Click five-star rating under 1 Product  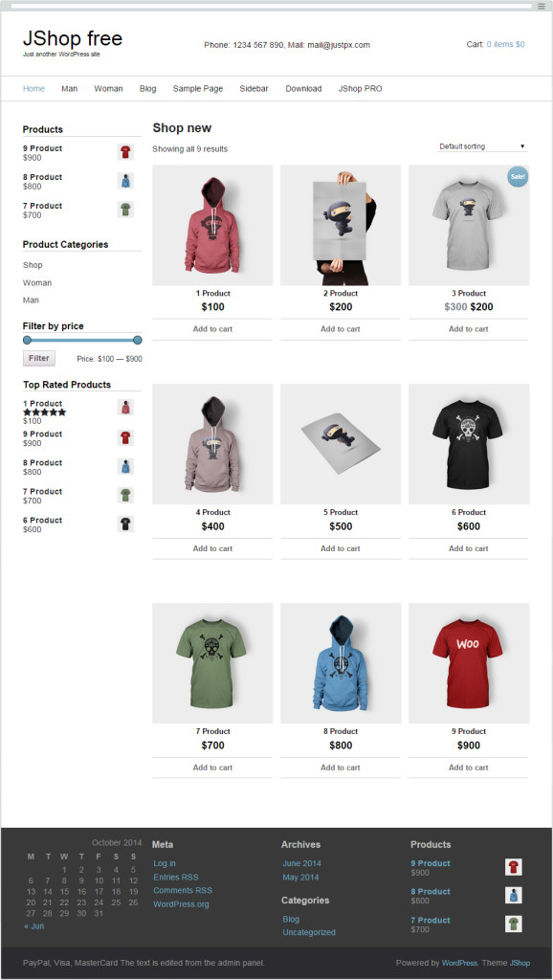44,412
